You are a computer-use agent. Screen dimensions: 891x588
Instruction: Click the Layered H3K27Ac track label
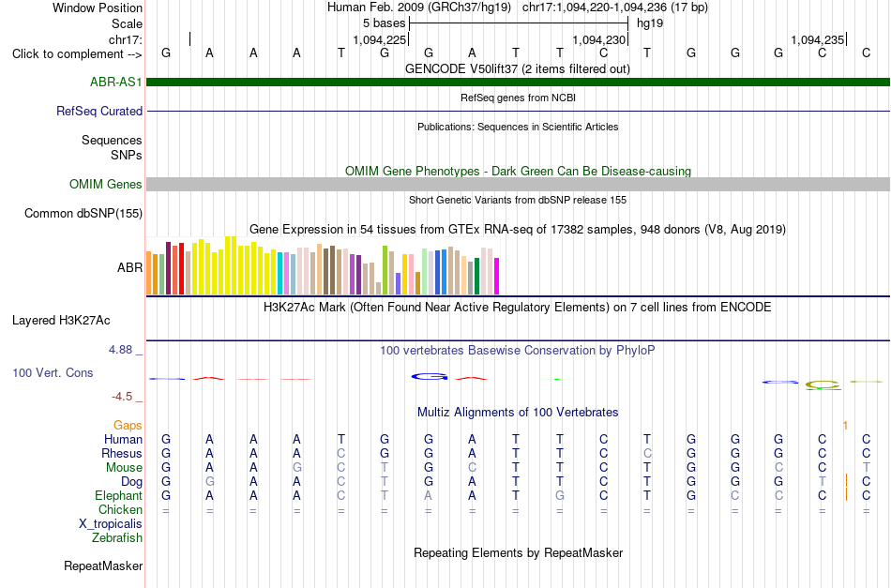61,320
